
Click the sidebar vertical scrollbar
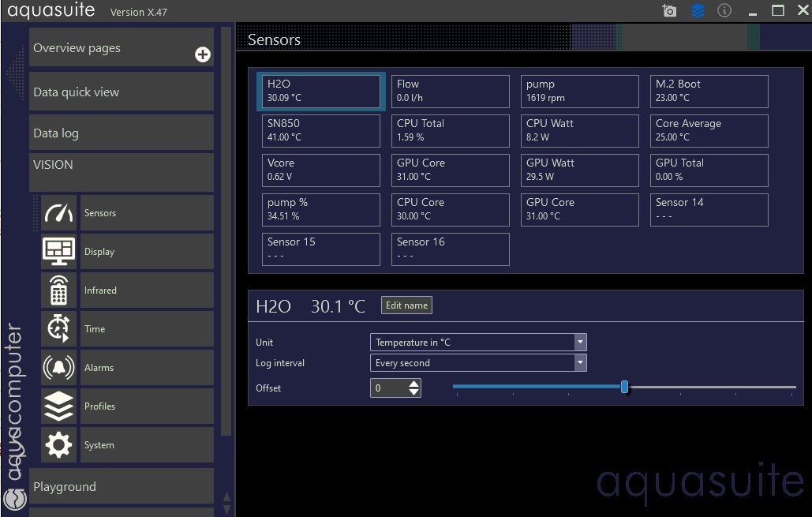click(226, 231)
